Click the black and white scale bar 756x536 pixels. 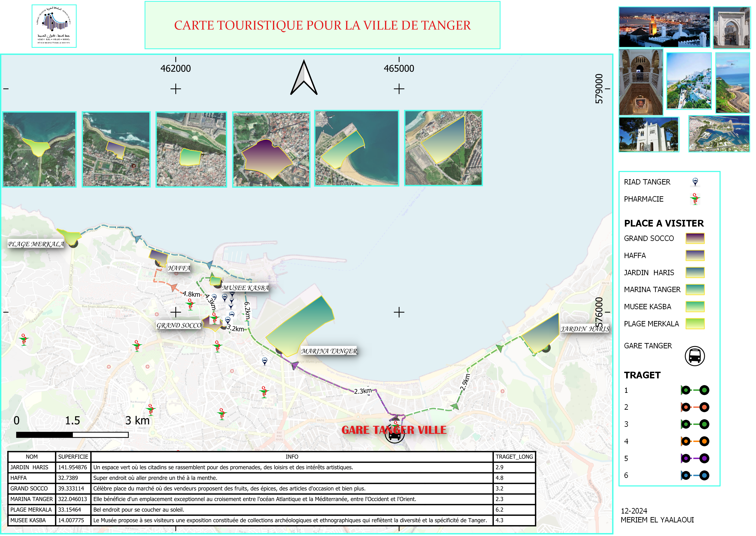click(x=72, y=435)
